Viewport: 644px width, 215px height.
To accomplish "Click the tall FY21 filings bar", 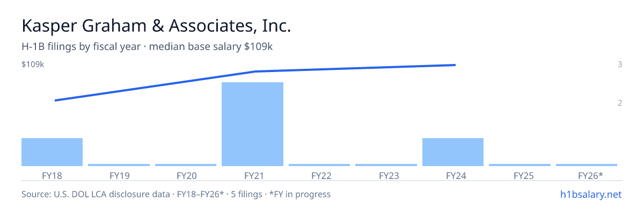I will tap(252, 124).
